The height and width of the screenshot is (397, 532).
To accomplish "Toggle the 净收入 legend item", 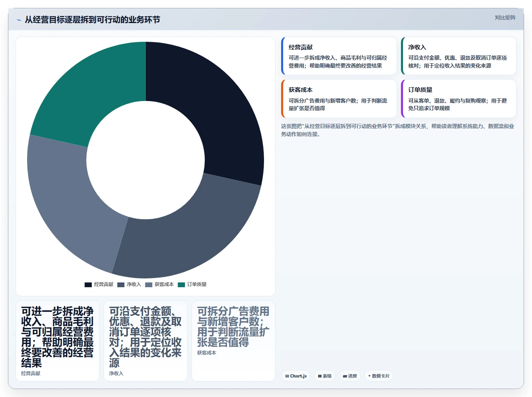I will click(129, 284).
